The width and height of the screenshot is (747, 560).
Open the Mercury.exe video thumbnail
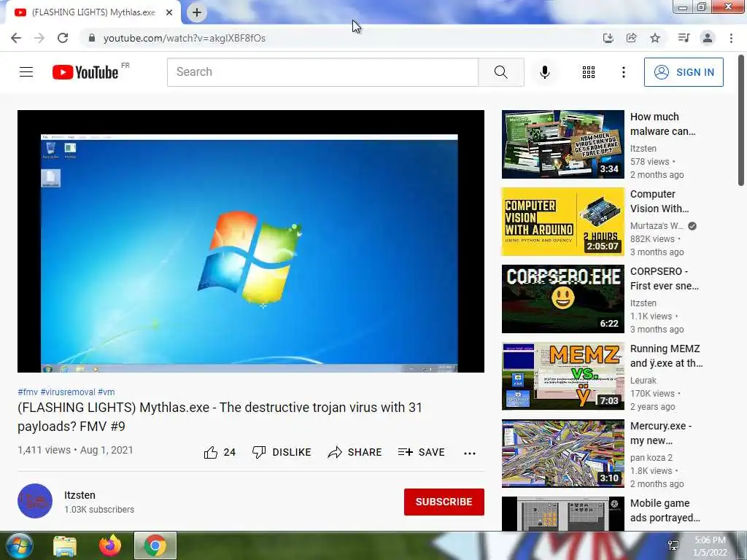562,454
